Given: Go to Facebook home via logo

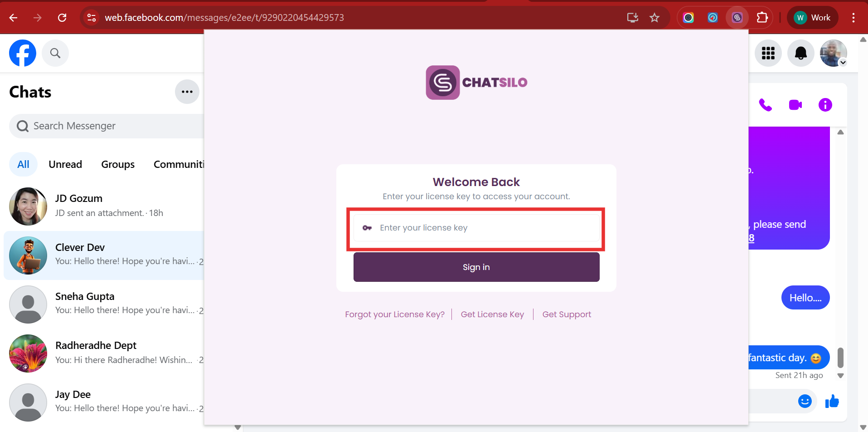Looking at the screenshot, I should pos(23,53).
